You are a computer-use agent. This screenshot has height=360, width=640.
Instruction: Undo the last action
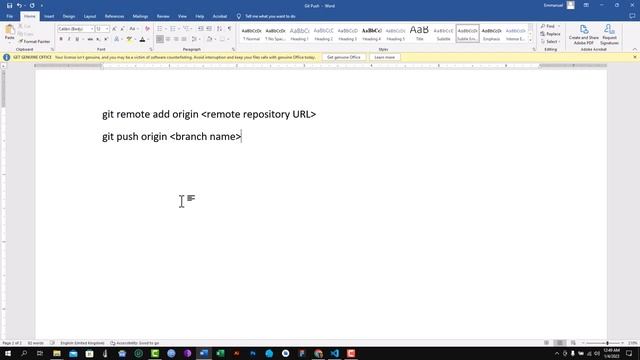coord(19,6)
